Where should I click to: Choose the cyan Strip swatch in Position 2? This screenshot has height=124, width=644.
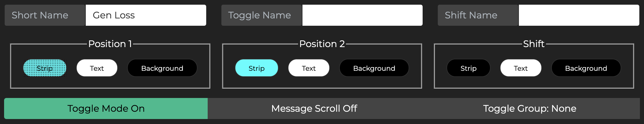(x=256, y=68)
